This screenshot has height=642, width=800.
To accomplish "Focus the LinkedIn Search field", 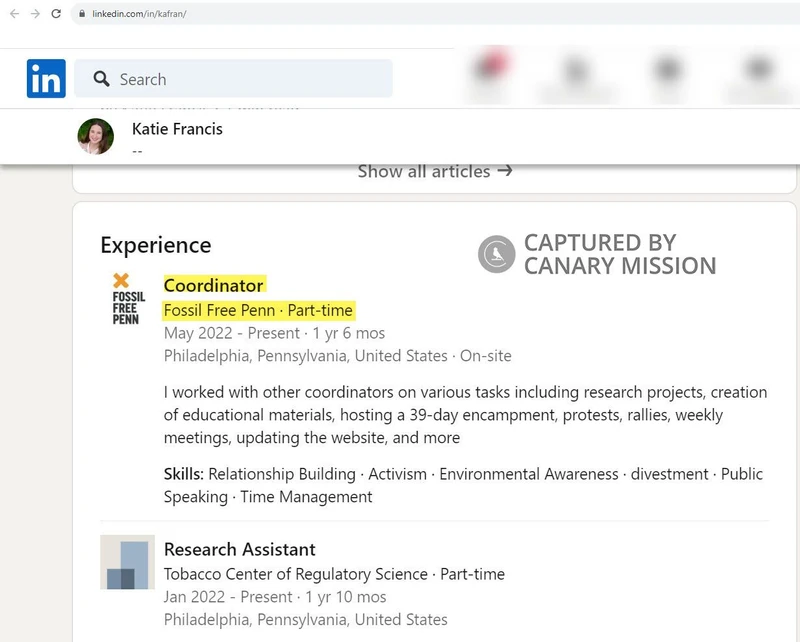I will coord(234,79).
